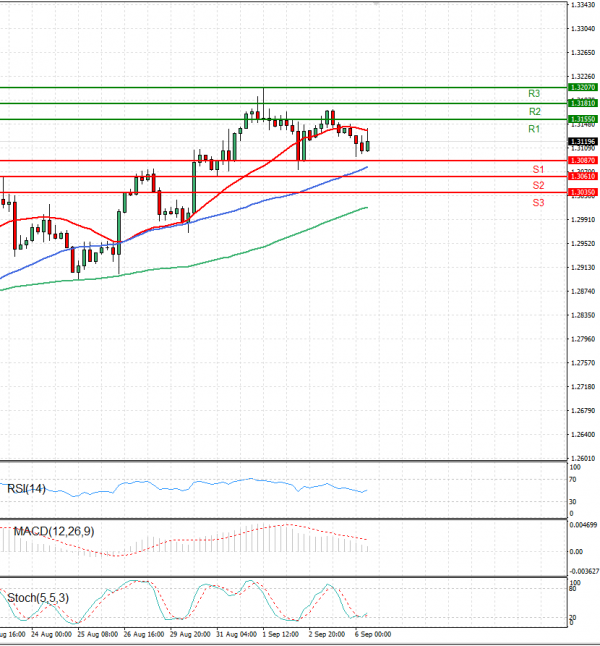Viewport: 600px width, 646px height.
Task: Click the 1.33430 price axis value
Action: [x=583, y=5]
